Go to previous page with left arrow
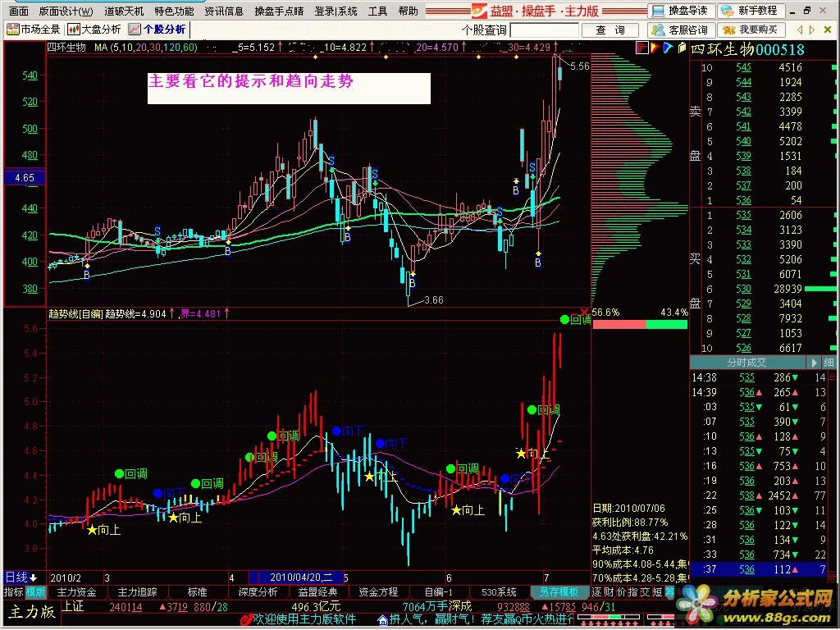 tap(800, 30)
